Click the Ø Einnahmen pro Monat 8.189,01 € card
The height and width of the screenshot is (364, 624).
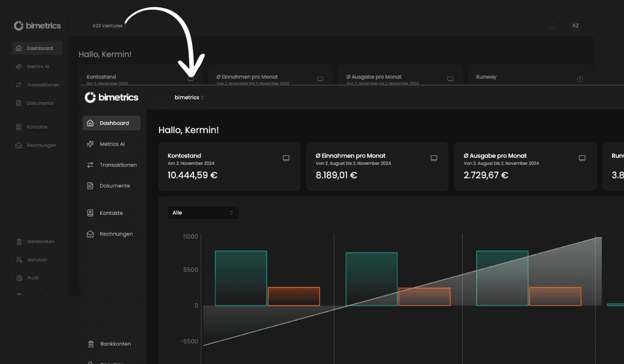[377, 166]
